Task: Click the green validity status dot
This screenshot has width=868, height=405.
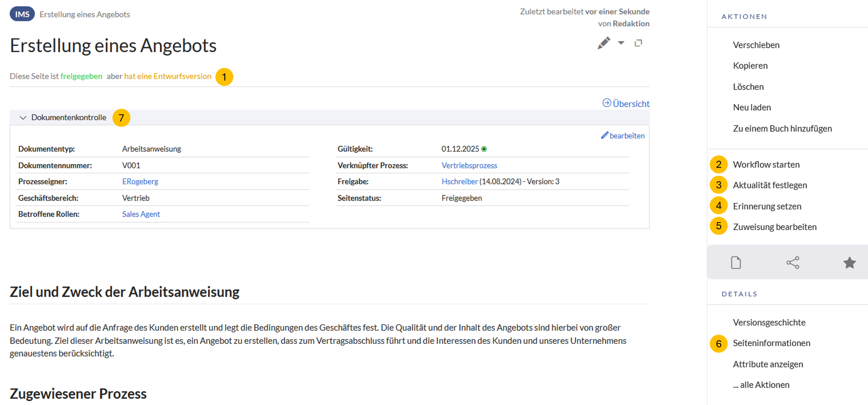Action: click(x=484, y=149)
